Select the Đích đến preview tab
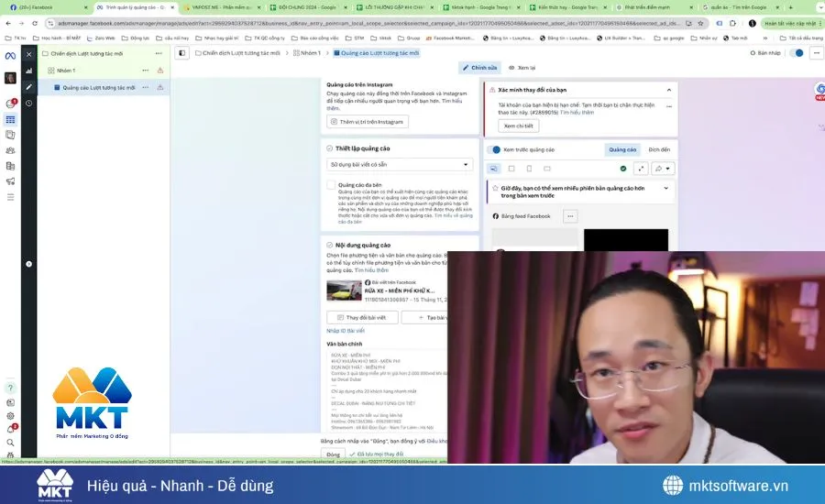 (x=659, y=150)
